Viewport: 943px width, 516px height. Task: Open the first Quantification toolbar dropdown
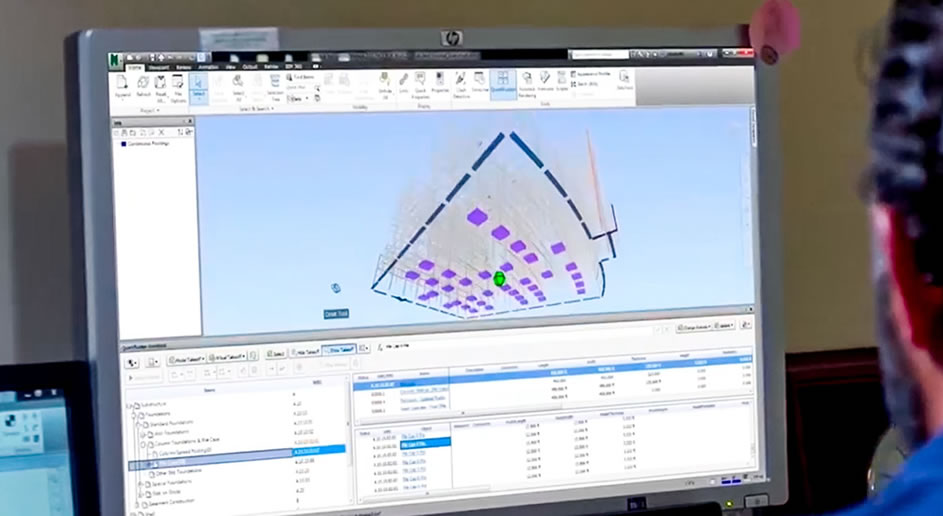pos(132,363)
